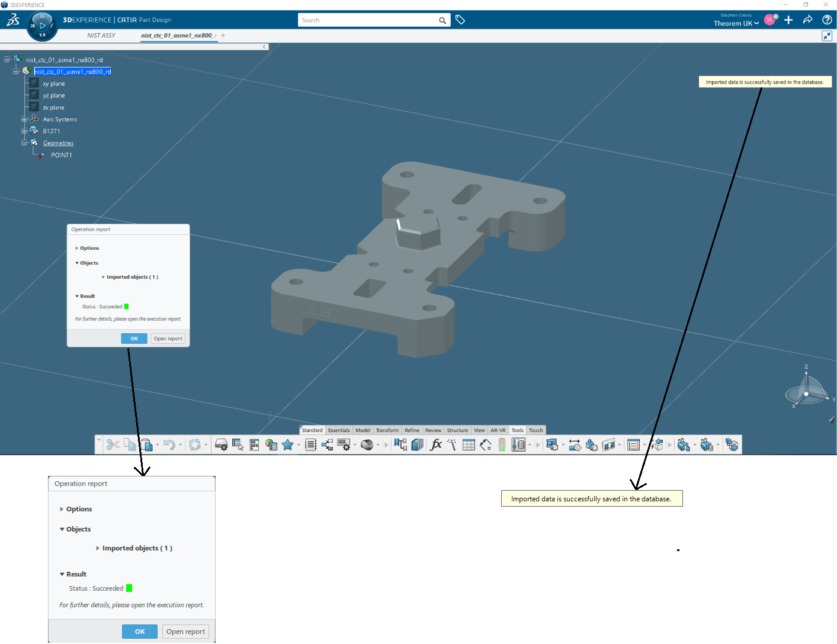Click the rightmost toolbar cube-network icon
The width and height of the screenshot is (837, 644).
pyautogui.click(x=732, y=445)
